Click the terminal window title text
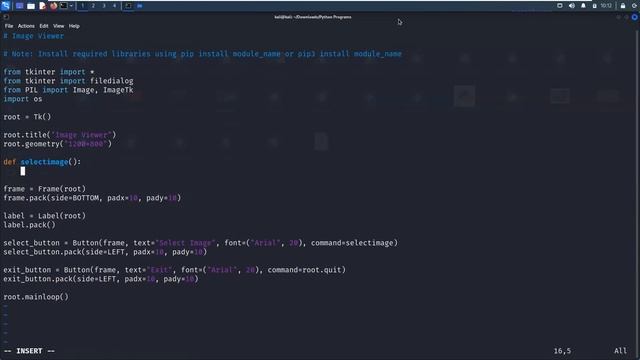640x360 pixels. (x=313, y=17)
